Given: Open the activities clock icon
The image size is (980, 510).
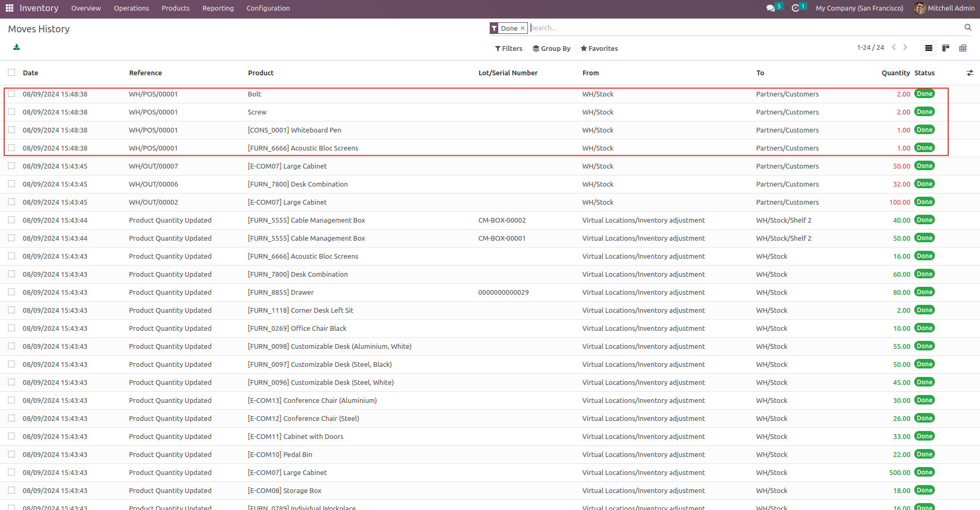Looking at the screenshot, I should [x=795, y=8].
